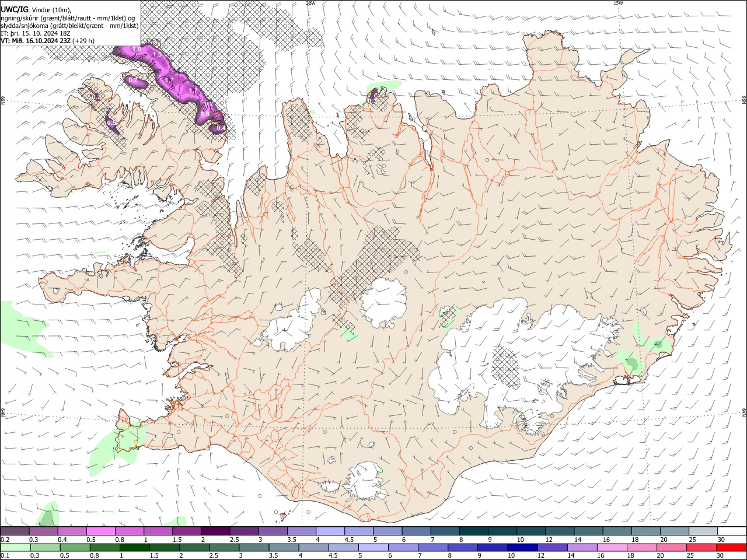Click the '15W' longitude label
The height and width of the screenshot is (560, 747).
click(x=618, y=3)
